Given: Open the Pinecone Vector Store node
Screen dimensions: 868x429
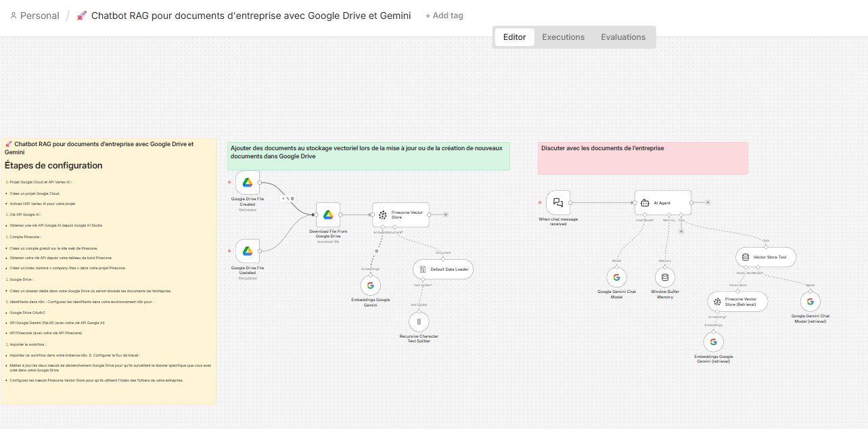Looking at the screenshot, I should click(401, 214).
